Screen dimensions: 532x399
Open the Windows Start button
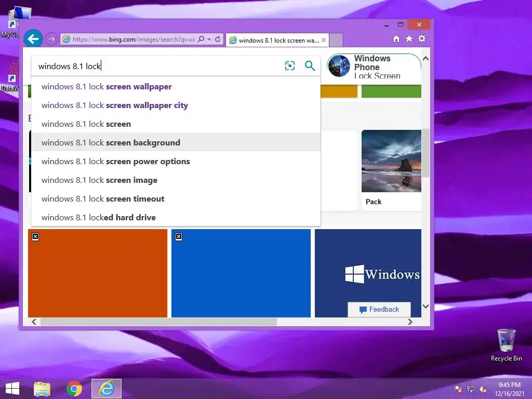pos(12,389)
